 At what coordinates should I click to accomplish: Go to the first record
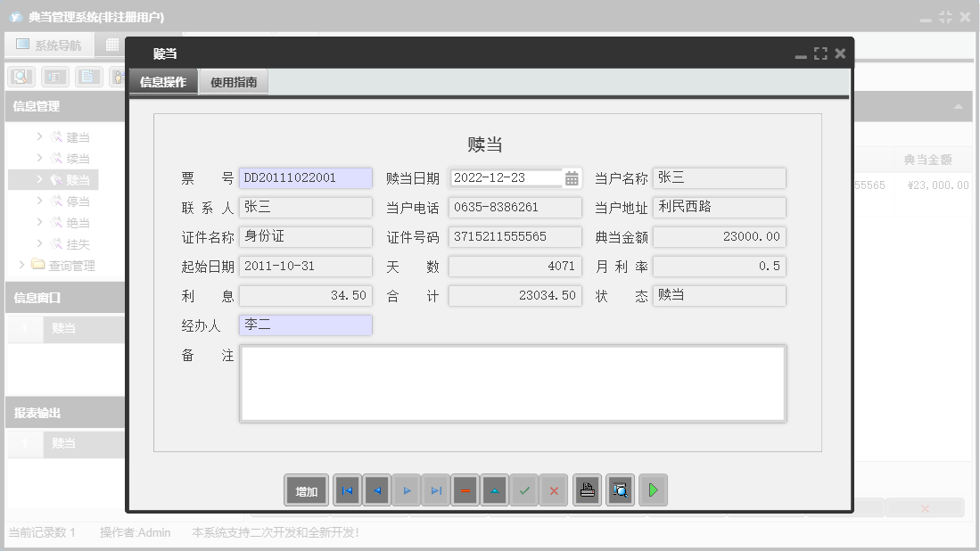pos(347,490)
